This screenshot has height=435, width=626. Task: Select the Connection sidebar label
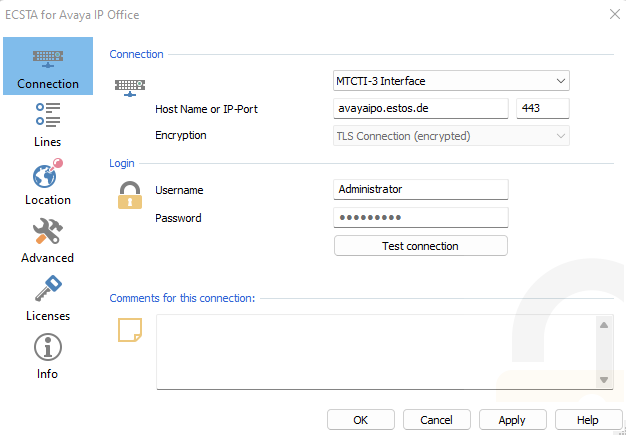click(x=48, y=84)
